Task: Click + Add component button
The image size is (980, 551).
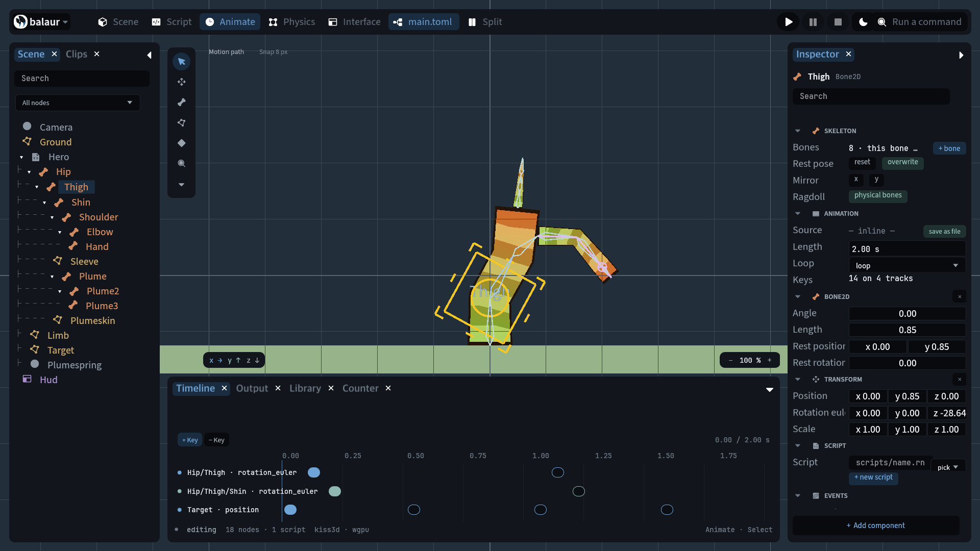Action: (876, 525)
